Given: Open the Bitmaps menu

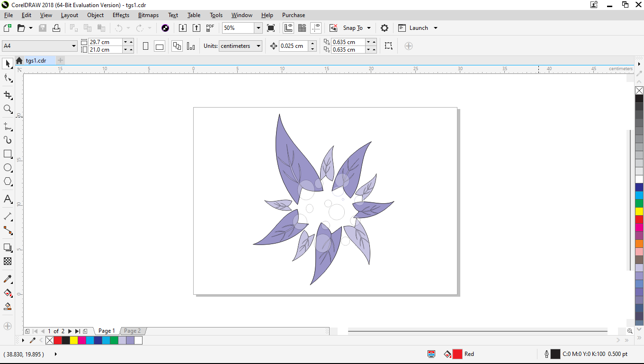Looking at the screenshot, I should (148, 15).
